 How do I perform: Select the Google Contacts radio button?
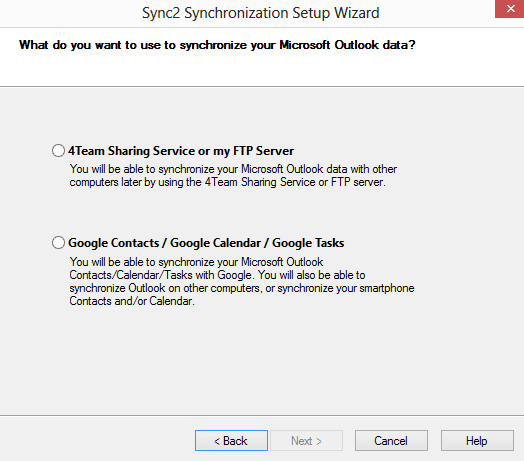coord(58,243)
